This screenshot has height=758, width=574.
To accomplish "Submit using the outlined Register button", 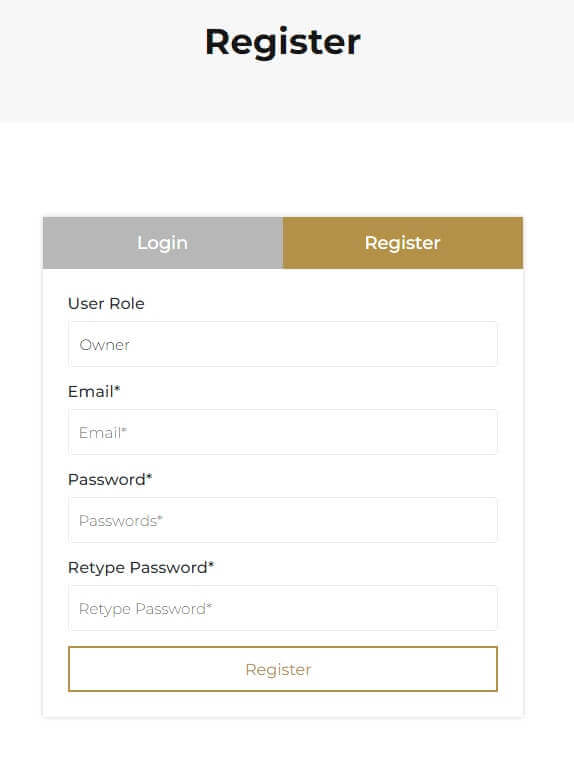I will [x=283, y=669].
